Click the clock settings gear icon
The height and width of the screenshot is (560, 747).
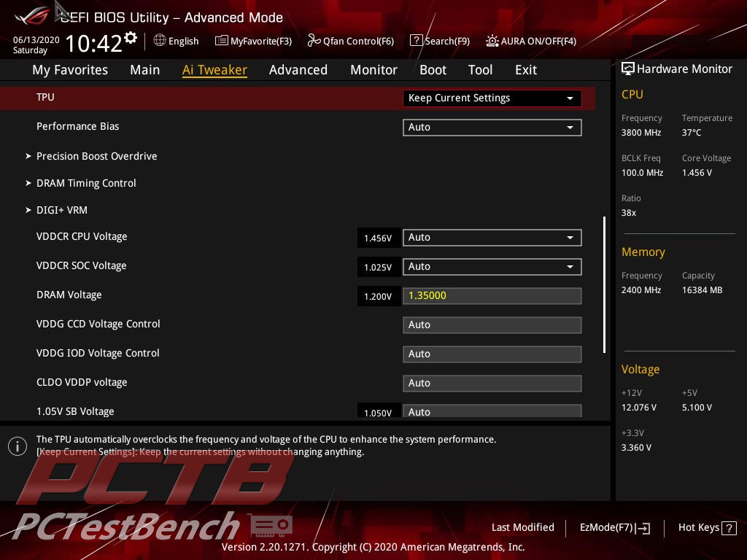(131, 38)
